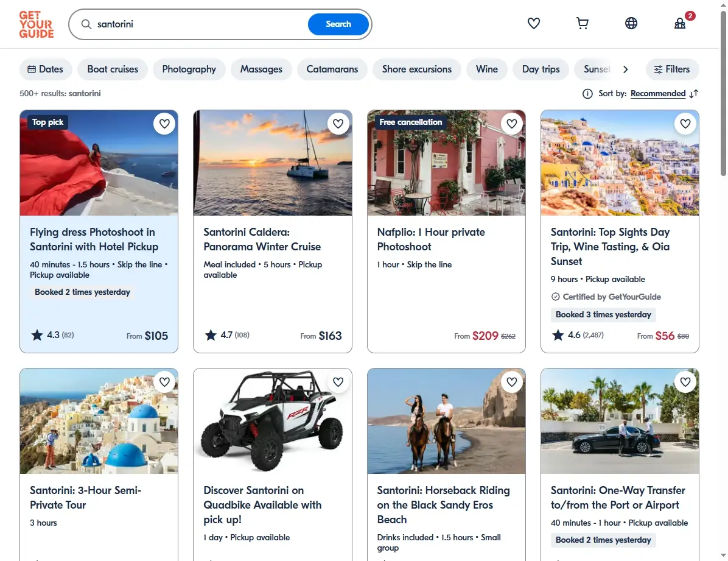The width and height of the screenshot is (728, 561).
Task: Click the blue dome church photo
Action: (x=99, y=421)
